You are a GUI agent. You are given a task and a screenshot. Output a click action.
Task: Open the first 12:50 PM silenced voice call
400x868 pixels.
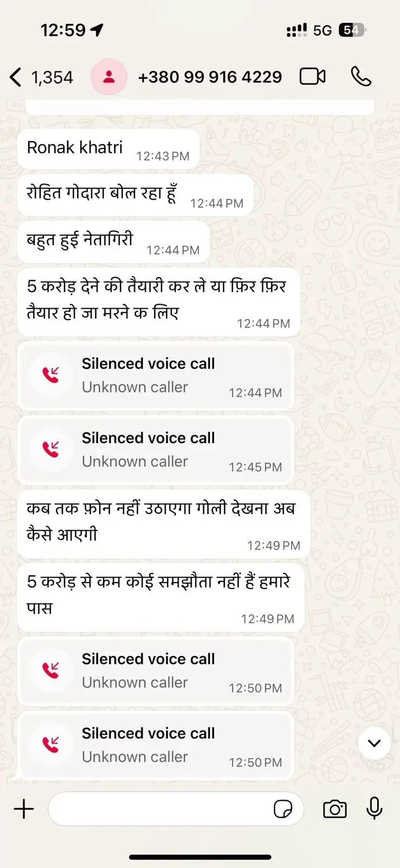(156, 672)
